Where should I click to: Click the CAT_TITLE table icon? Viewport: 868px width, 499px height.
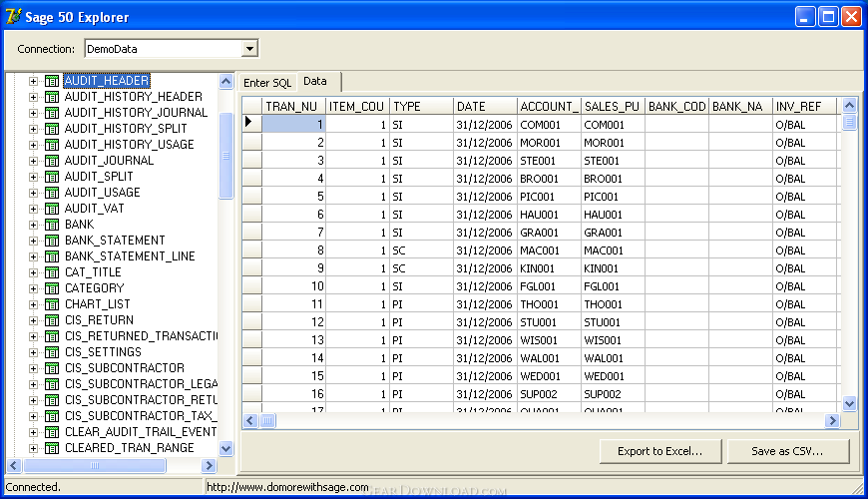point(52,273)
